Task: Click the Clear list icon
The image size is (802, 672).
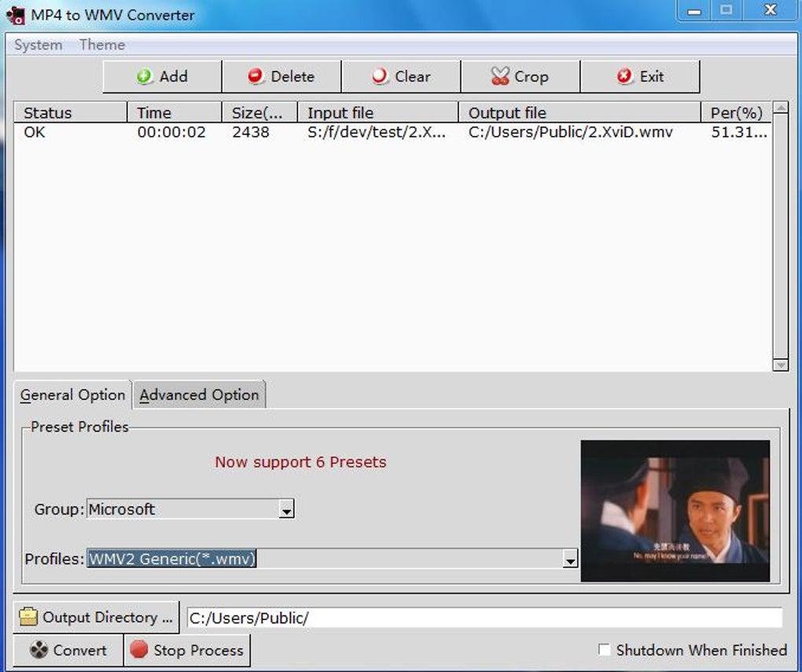Action: (380, 76)
